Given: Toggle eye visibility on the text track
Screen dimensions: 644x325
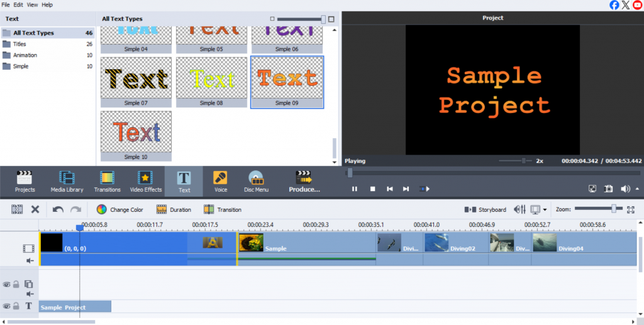Looking at the screenshot, I should pos(7,306).
